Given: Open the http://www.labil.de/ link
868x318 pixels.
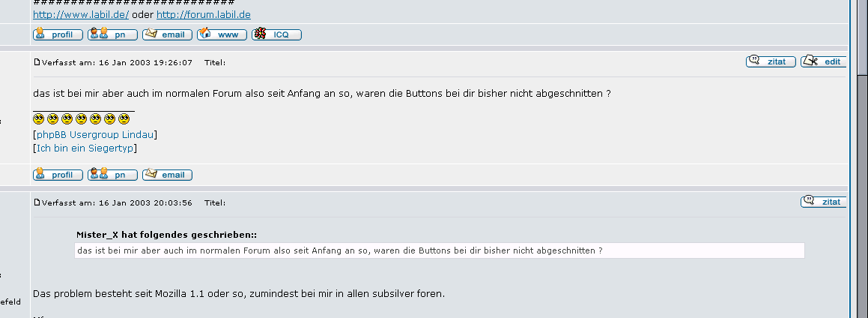Looking at the screenshot, I should pyautogui.click(x=81, y=15).
